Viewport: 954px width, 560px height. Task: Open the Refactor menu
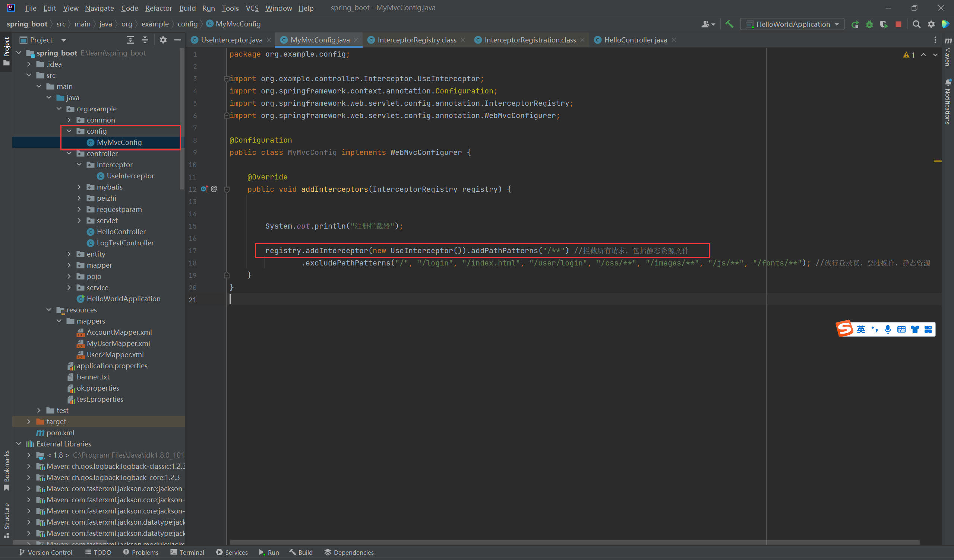click(158, 8)
